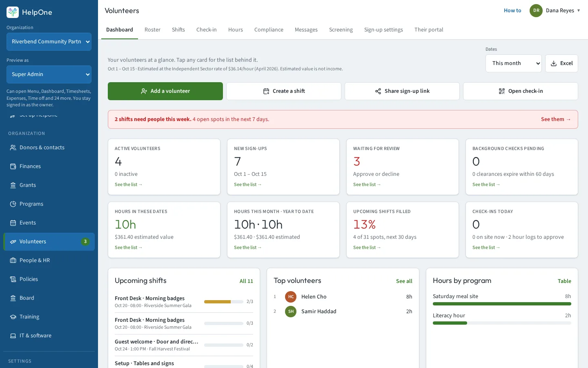
Task: Click the Events calendar icon
Action: tap(13, 223)
